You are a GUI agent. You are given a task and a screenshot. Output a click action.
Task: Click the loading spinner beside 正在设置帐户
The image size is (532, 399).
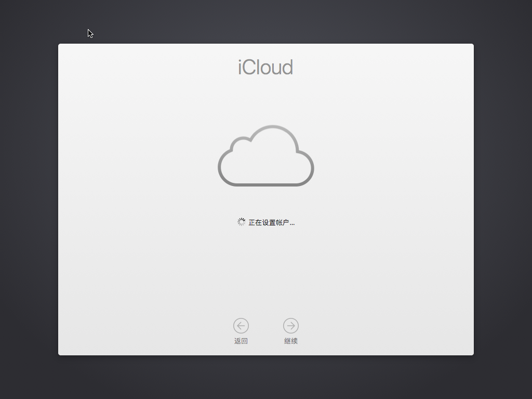(x=241, y=222)
